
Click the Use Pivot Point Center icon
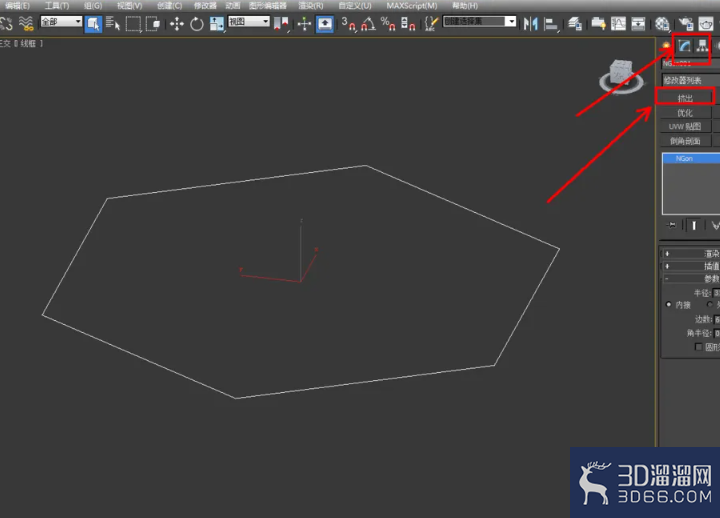coord(281,24)
